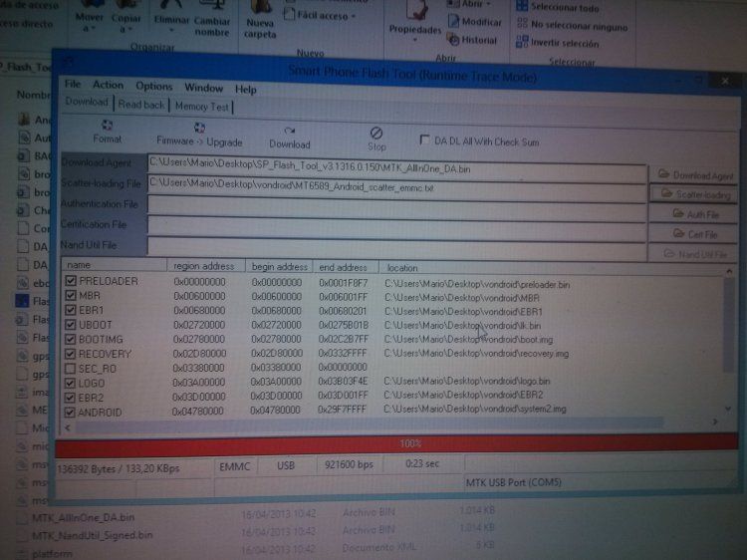The image size is (747, 560).
Task: Open the Help menu
Action: click(x=246, y=89)
